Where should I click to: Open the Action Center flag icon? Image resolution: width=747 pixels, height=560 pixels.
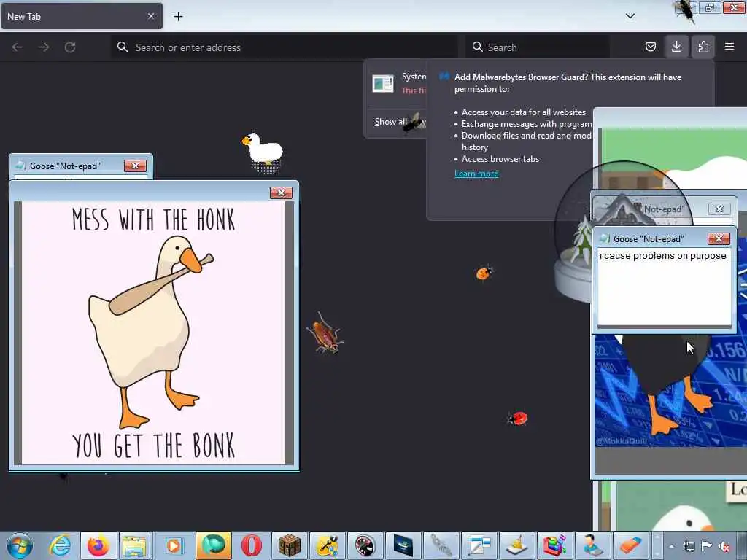(x=707, y=546)
